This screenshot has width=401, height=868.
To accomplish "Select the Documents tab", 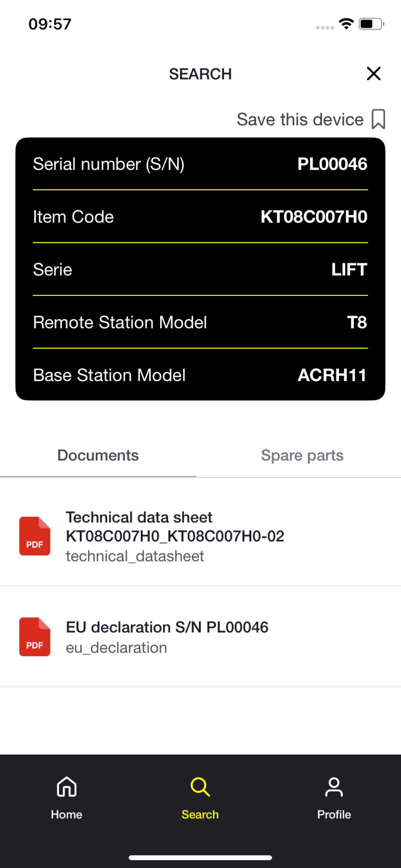I will pos(98,455).
